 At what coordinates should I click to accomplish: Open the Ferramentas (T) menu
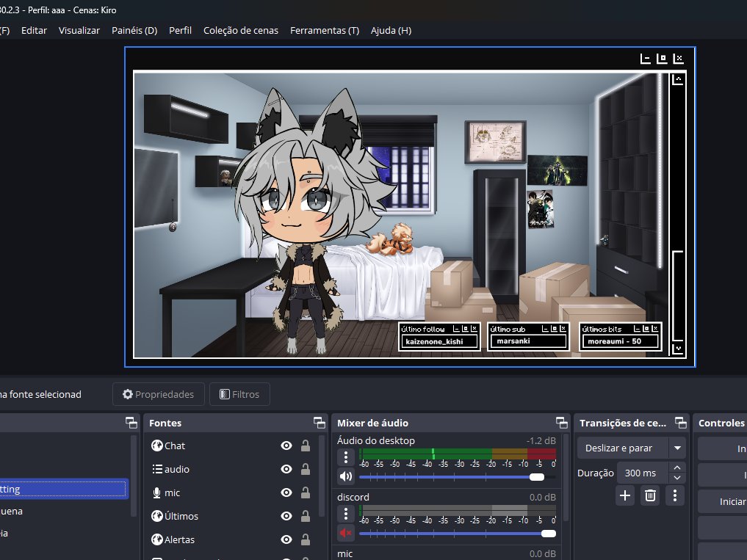[325, 31]
